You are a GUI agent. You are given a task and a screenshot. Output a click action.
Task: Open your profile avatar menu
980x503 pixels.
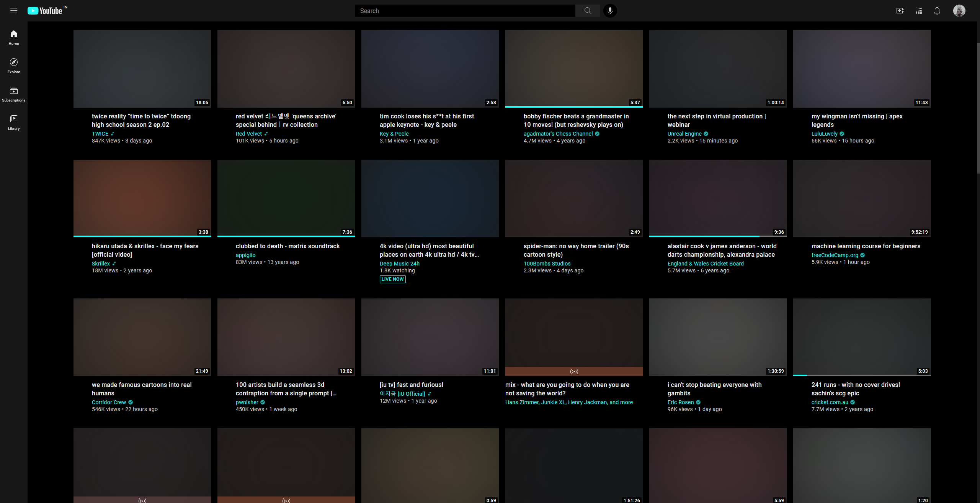tap(959, 10)
